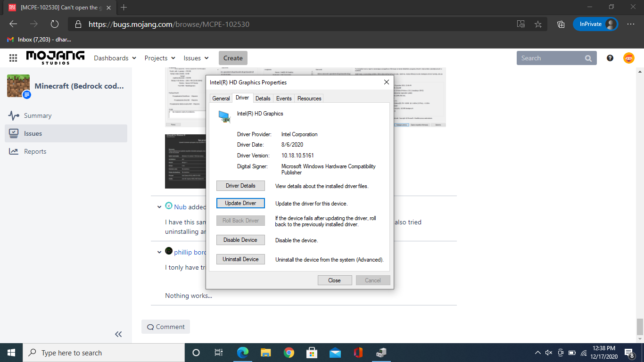The height and width of the screenshot is (362, 644).
Task: Click the Update Driver button
Action: pyautogui.click(x=240, y=203)
